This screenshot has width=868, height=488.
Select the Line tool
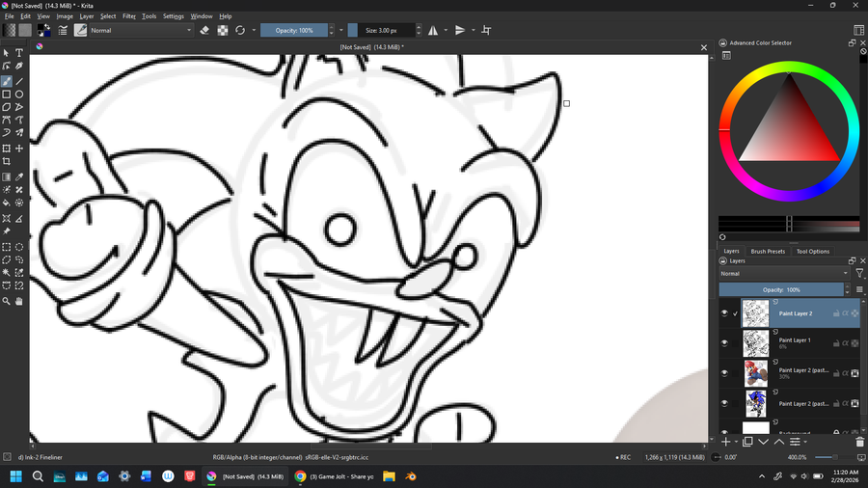click(x=19, y=81)
